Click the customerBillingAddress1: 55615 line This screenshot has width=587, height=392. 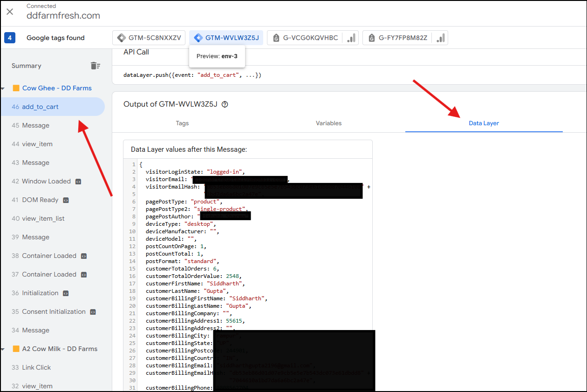(x=195, y=321)
